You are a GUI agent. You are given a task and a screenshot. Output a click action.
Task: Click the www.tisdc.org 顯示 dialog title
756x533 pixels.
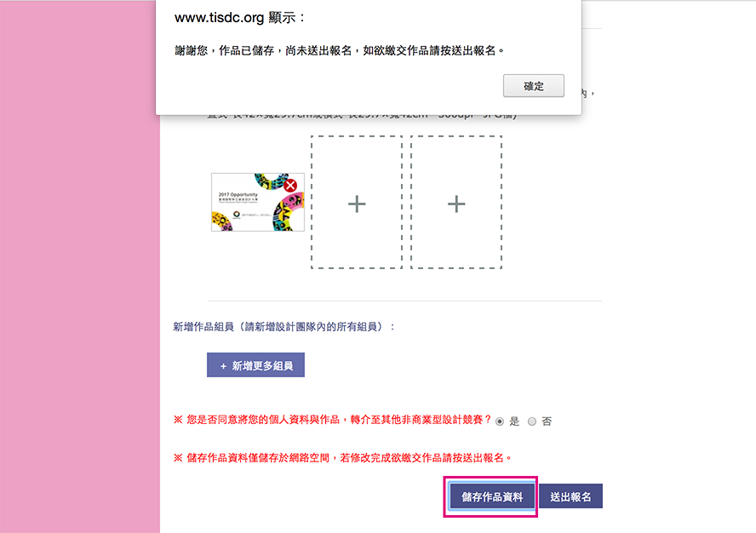click(x=239, y=18)
